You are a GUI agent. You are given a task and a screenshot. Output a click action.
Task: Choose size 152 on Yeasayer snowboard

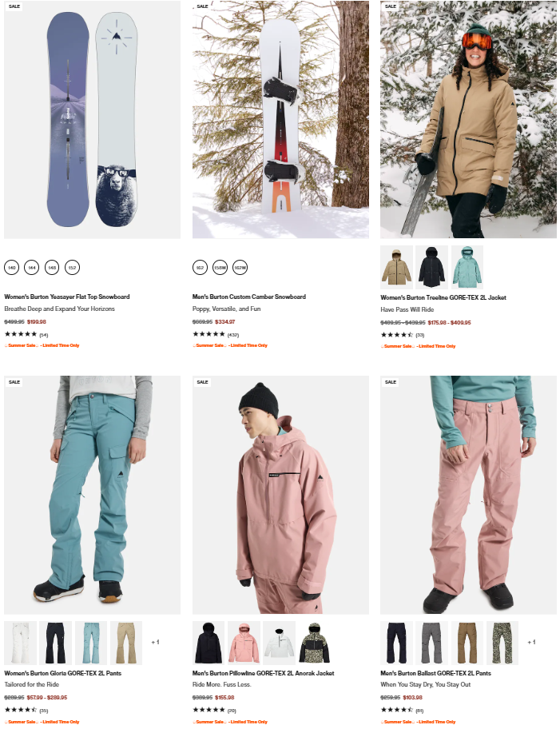click(72, 267)
